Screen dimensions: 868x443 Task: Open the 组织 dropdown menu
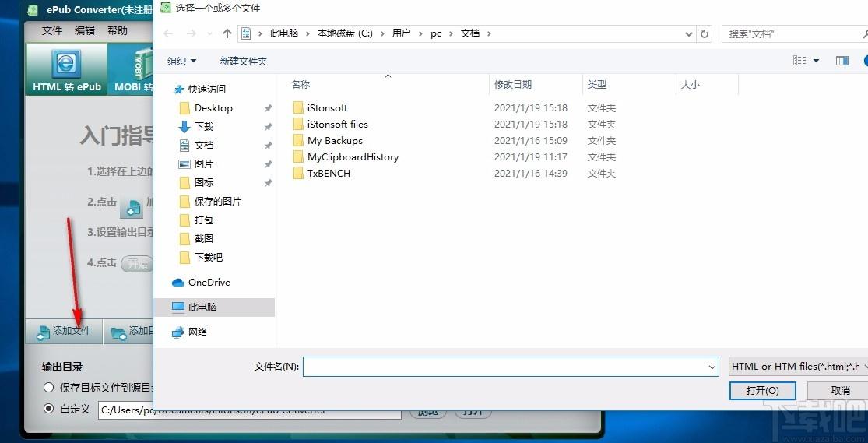(182, 61)
